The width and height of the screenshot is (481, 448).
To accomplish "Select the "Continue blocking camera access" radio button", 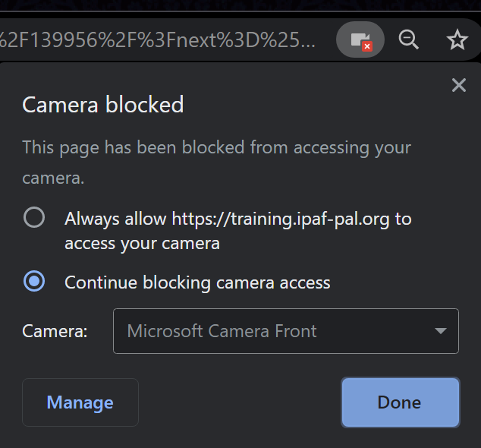I will (x=34, y=282).
